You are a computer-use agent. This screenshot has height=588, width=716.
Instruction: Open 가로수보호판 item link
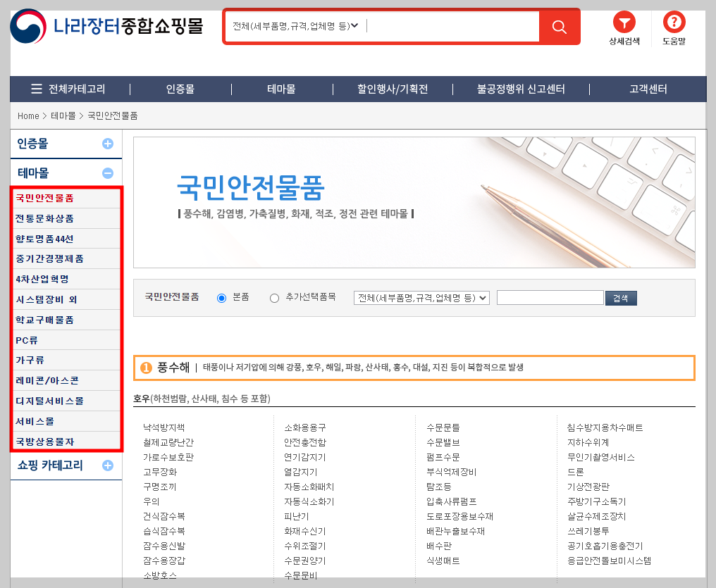(168, 457)
